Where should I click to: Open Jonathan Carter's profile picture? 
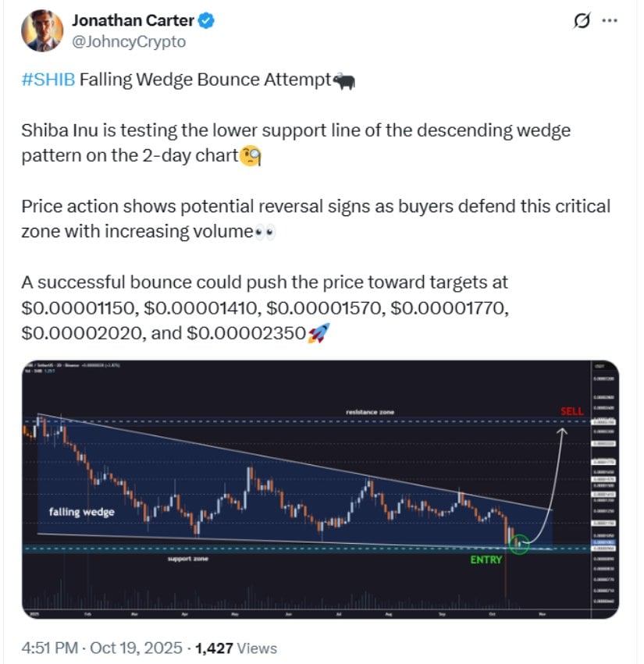38,30
